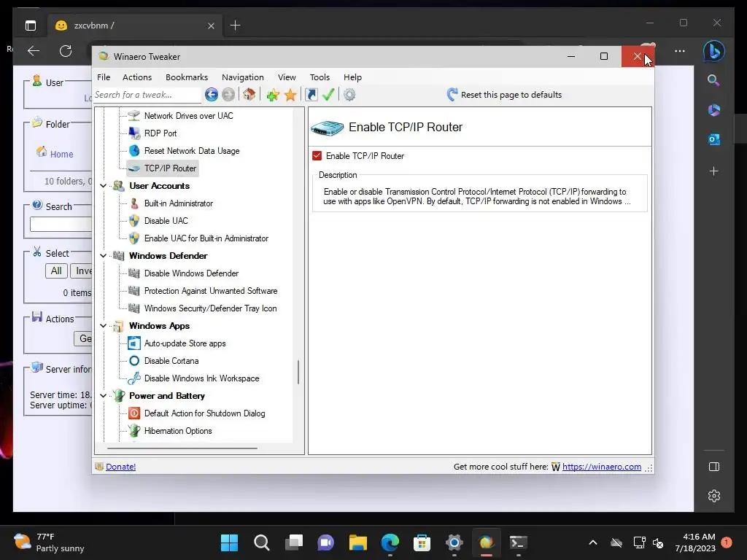The width and height of the screenshot is (747, 560).
Task: Click the green checkmark apply icon
Action: (328, 95)
